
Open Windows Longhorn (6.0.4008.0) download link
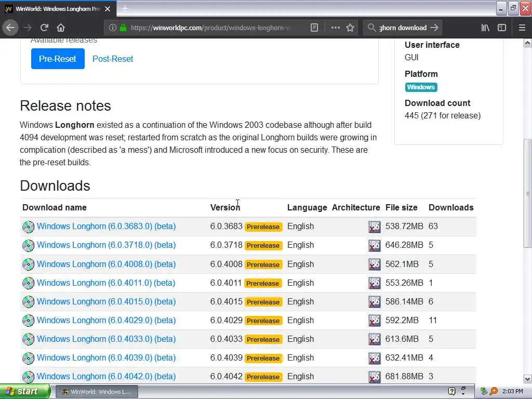coord(106,264)
